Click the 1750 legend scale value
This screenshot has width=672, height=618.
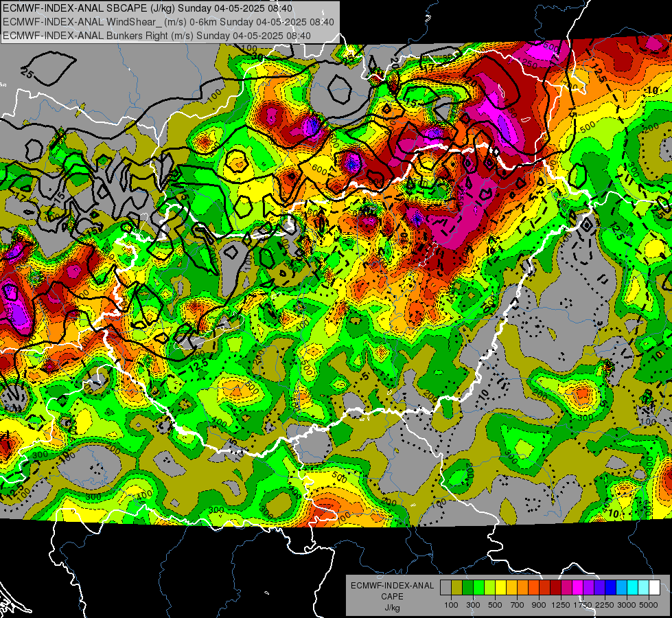point(583,605)
